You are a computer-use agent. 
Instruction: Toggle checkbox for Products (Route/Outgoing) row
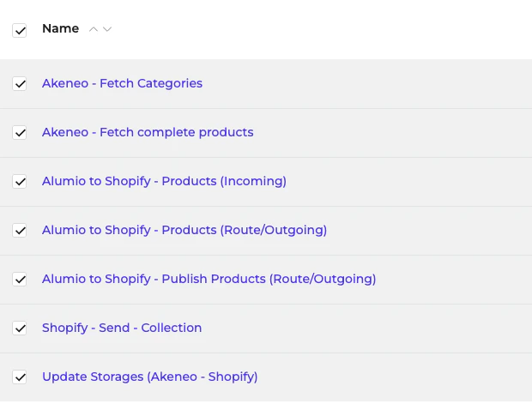(x=20, y=231)
